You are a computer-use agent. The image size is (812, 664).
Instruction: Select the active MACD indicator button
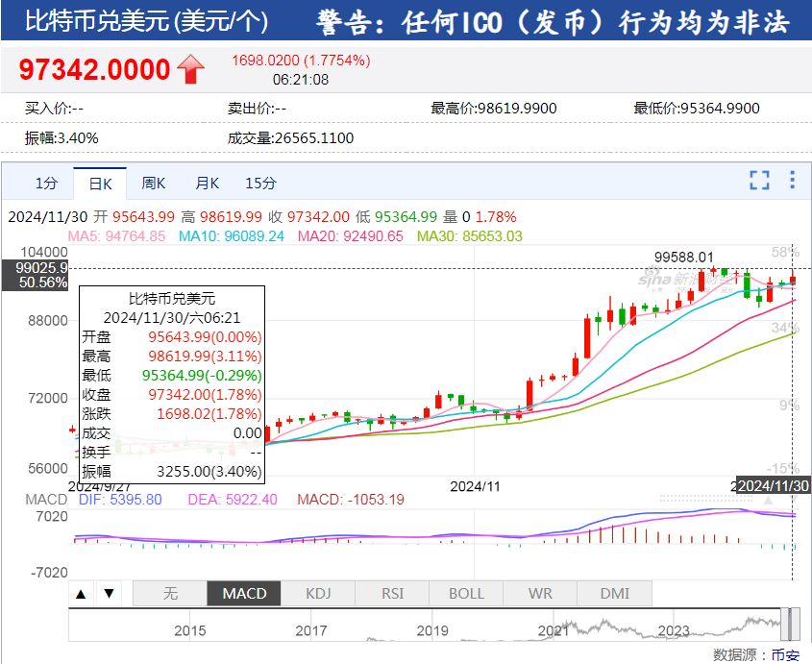[244, 594]
